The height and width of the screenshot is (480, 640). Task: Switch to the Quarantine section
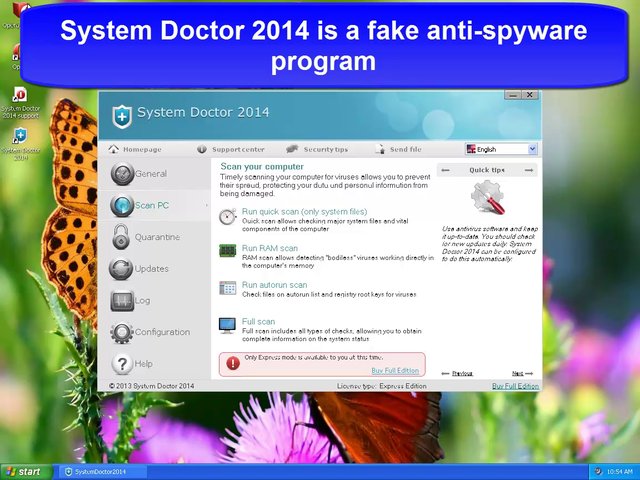157,237
